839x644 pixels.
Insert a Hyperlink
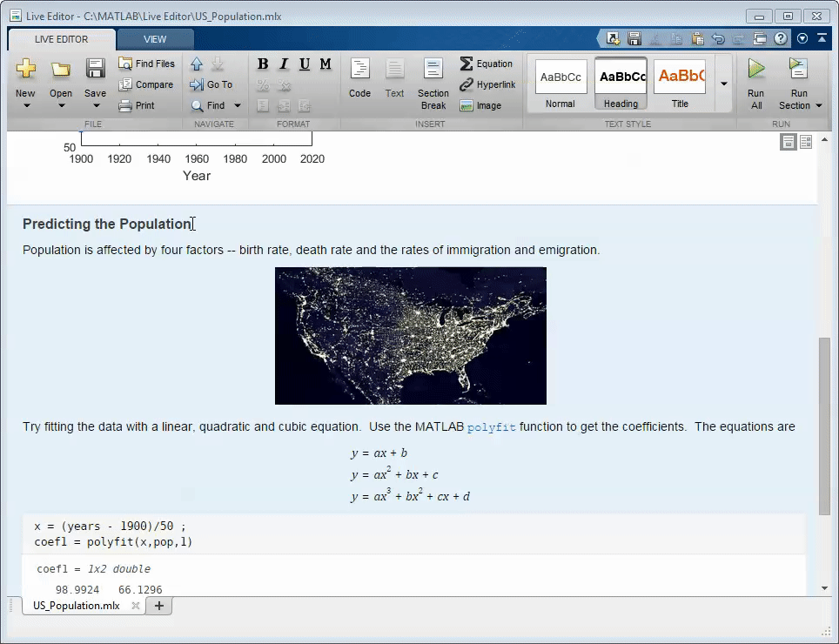487,84
